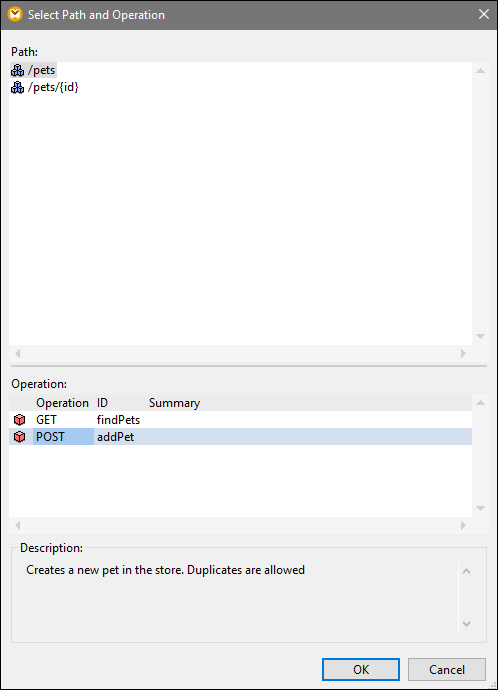Screen dimensions: 498x690
Task: Click Path list scroll down arrow
Action: click(480, 336)
